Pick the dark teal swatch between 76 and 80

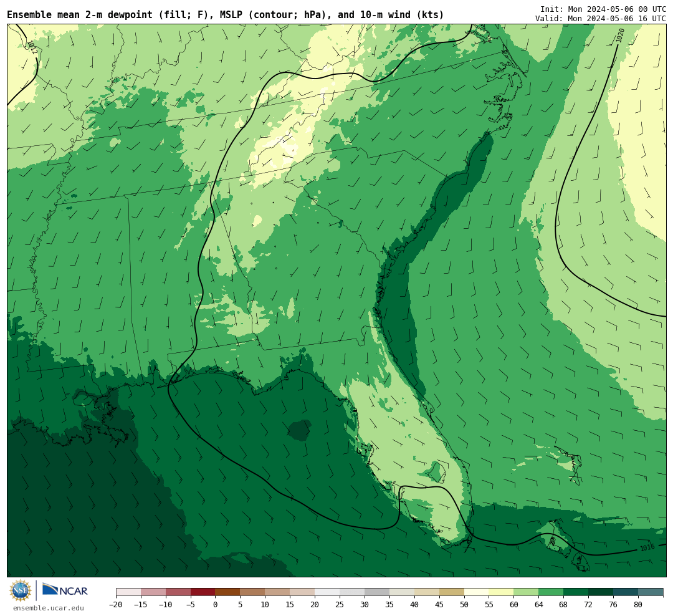click(x=626, y=592)
